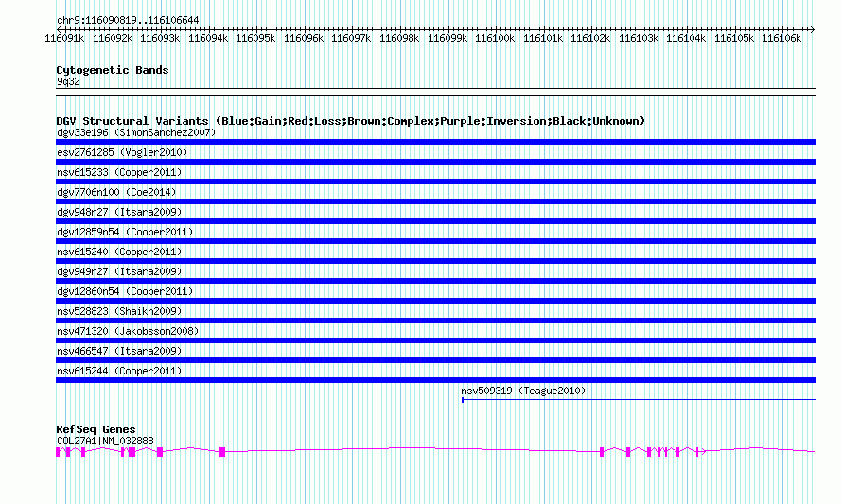Select variant dgv7706n100 (Coe2014) label
Screen dimensions: 842x504
pyautogui.click(x=116, y=192)
